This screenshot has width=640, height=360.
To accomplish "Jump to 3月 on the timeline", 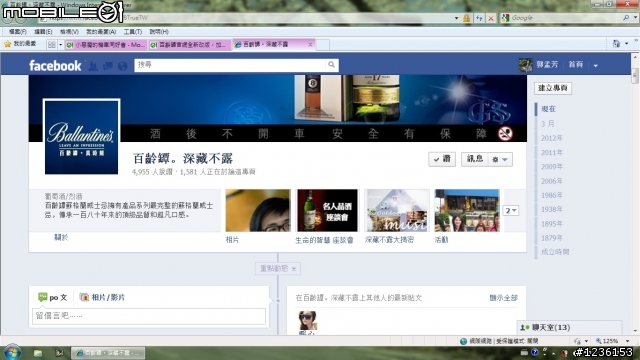I will tap(548, 124).
